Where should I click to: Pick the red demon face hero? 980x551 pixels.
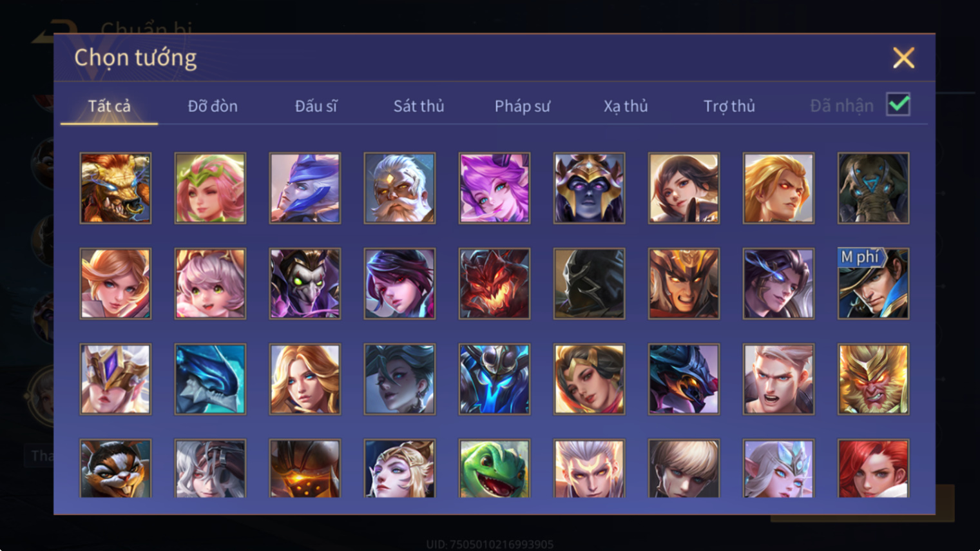click(x=494, y=284)
